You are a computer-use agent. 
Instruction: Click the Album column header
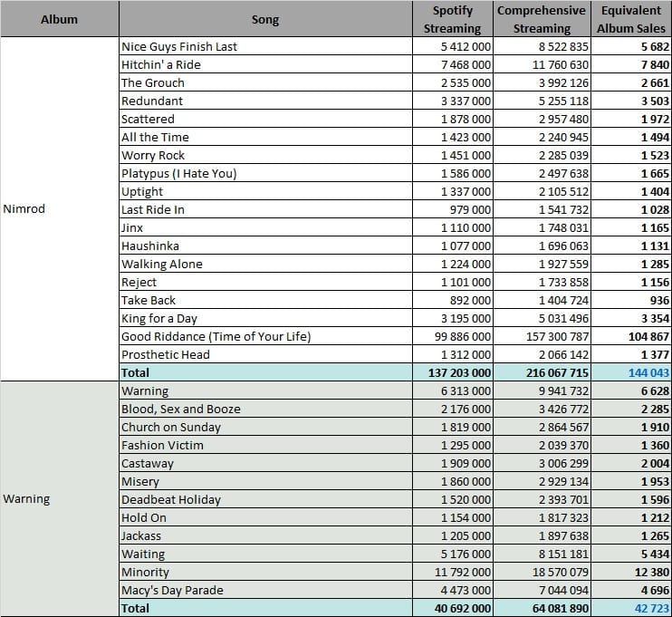pos(60,19)
